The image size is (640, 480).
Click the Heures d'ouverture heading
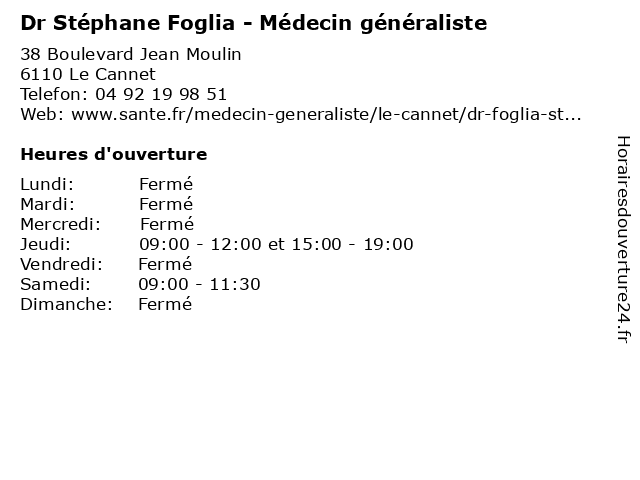click(113, 154)
